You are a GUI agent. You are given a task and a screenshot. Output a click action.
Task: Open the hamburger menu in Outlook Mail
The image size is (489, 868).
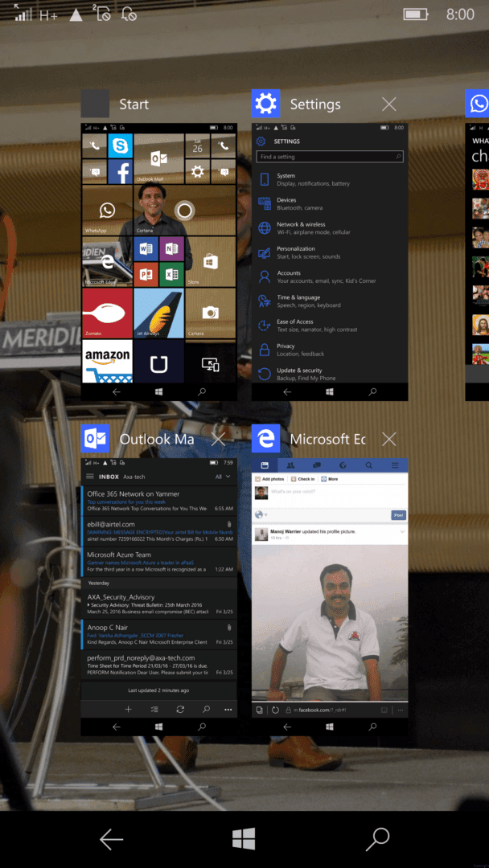[x=90, y=477]
